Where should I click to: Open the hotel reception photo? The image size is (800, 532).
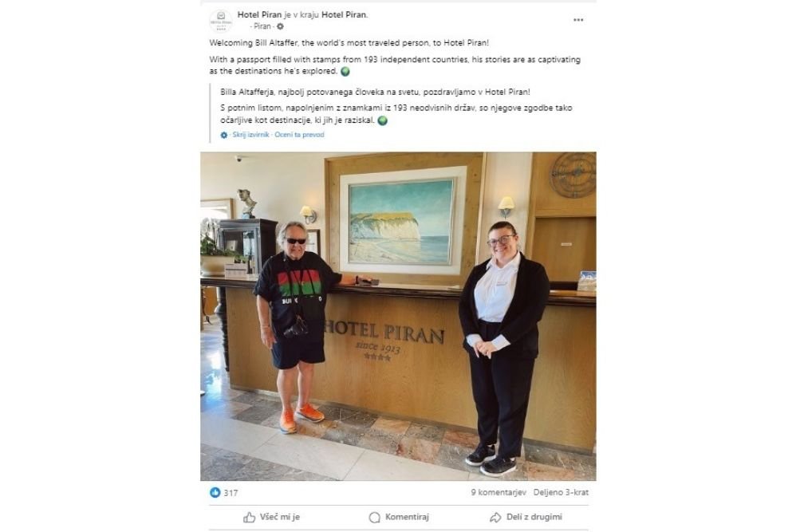pos(398,316)
